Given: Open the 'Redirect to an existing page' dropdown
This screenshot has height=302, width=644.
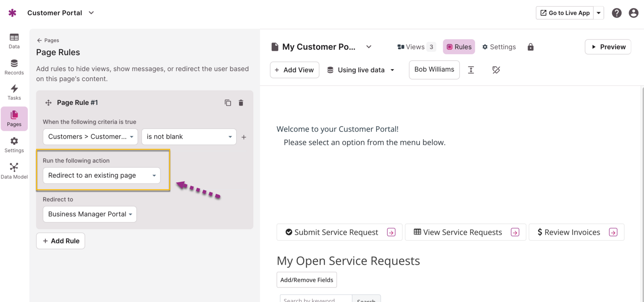Looking at the screenshot, I should [x=102, y=175].
